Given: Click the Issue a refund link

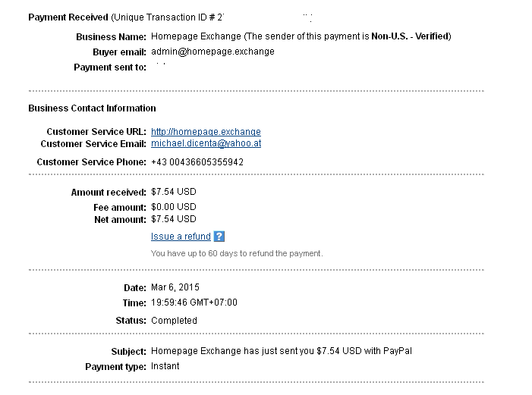Looking at the screenshot, I should [x=181, y=237].
